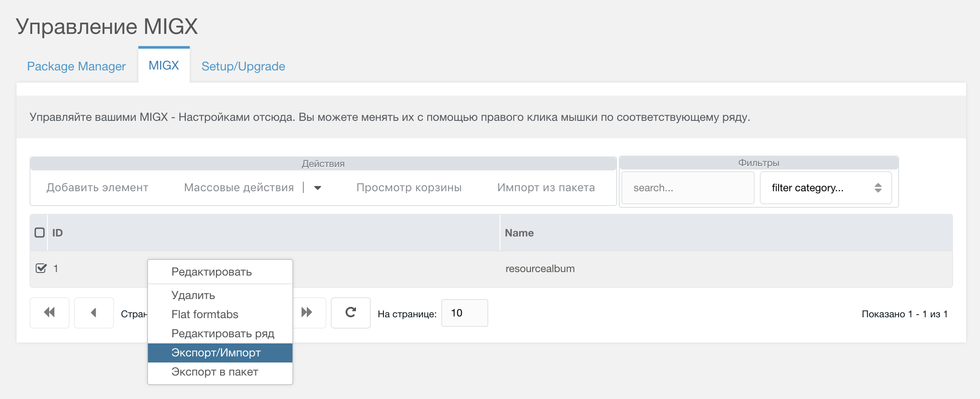980x399 pixels.
Task: Select the MIGX tab
Action: (164, 65)
